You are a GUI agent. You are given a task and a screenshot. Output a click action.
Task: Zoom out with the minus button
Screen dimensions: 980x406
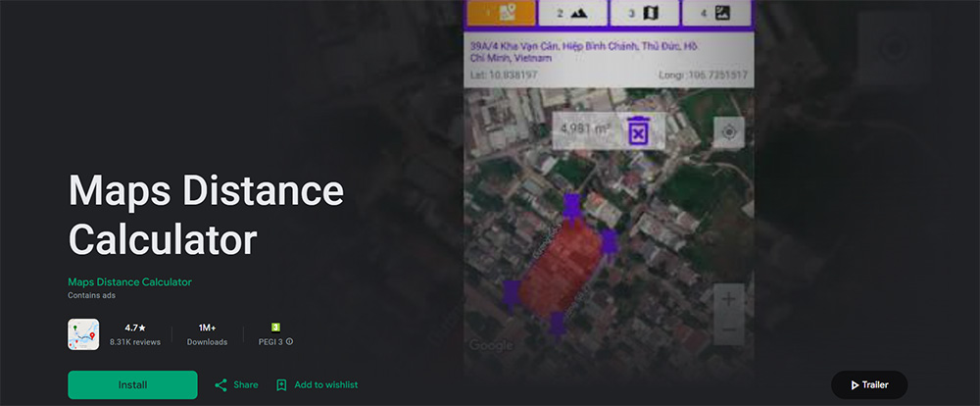[x=729, y=330]
